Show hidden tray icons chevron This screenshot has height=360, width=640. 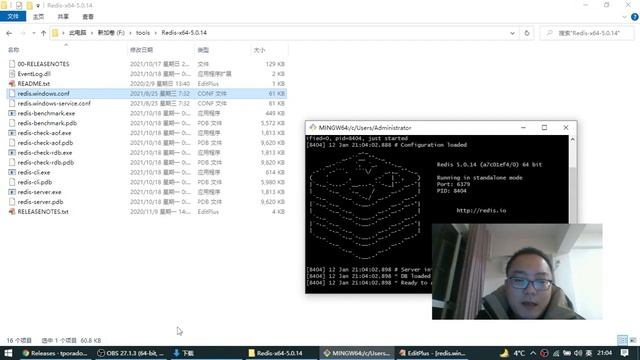pyautogui.click(x=533, y=353)
